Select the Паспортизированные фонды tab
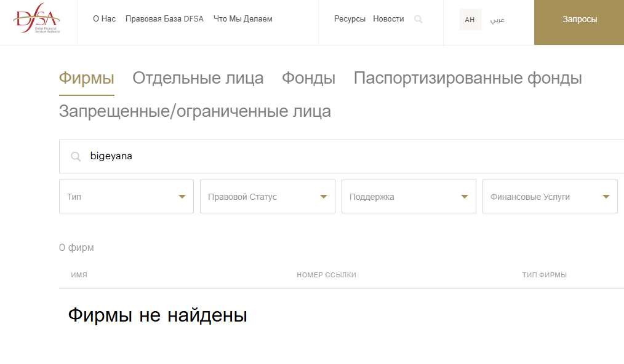624x364 pixels. [468, 79]
